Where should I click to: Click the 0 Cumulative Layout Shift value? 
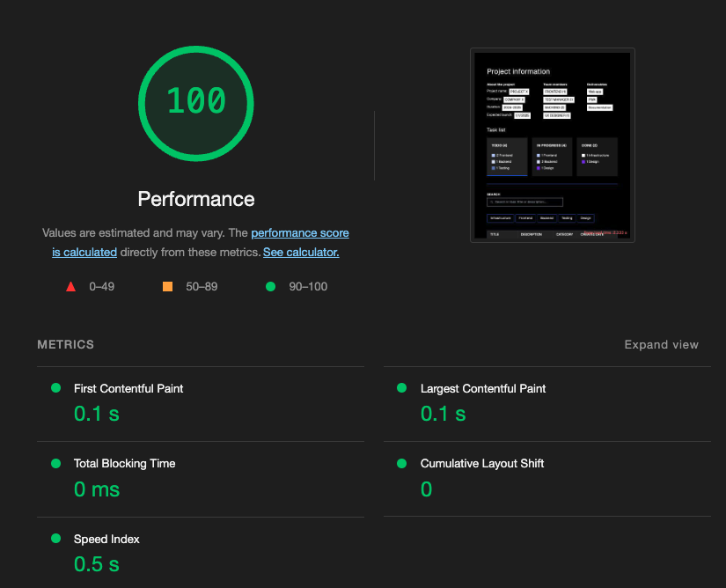pos(427,489)
